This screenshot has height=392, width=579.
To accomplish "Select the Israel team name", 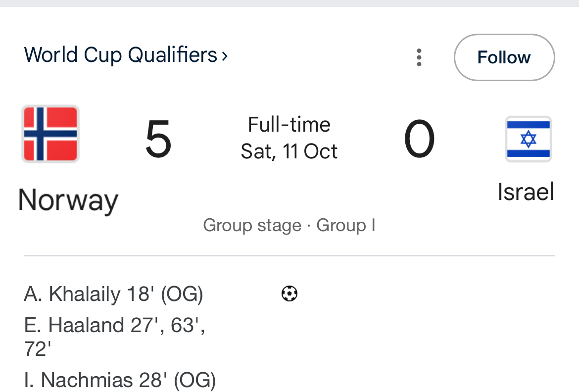I will point(526,192).
